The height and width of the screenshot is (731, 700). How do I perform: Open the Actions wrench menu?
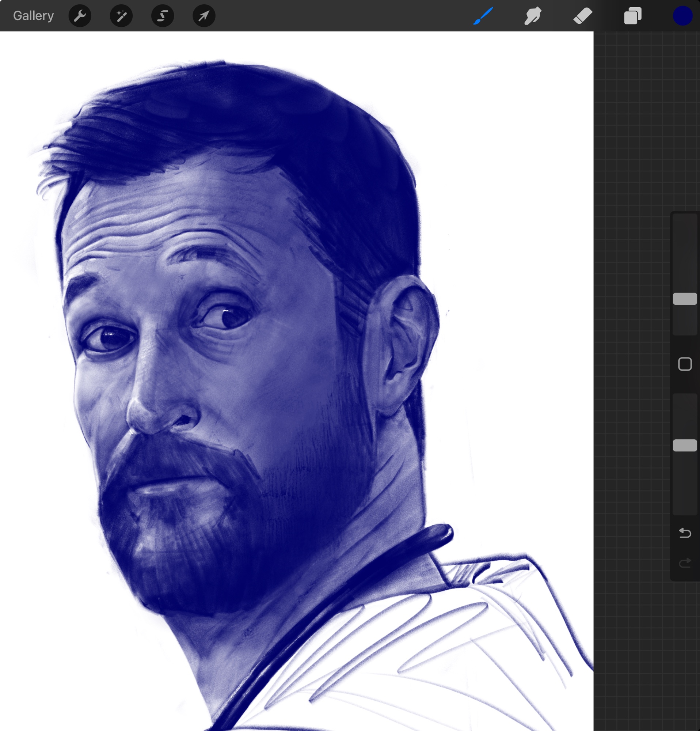[x=80, y=16]
